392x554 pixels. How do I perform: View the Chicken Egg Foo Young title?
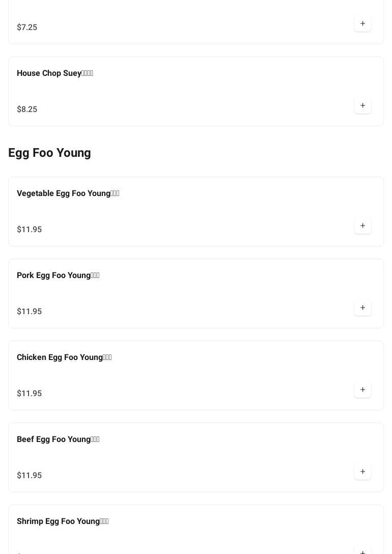pyautogui.click(x=64, y=357)
